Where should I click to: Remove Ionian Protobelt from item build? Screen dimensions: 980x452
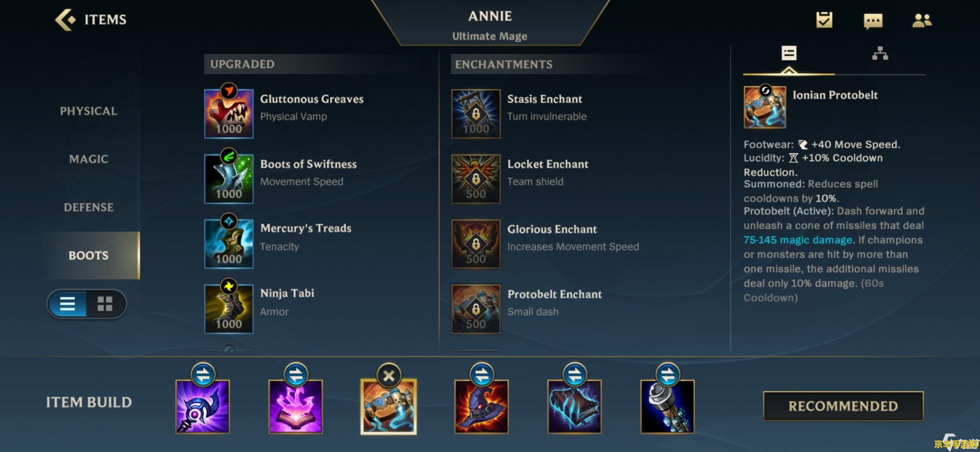click(x=389, y=375)
